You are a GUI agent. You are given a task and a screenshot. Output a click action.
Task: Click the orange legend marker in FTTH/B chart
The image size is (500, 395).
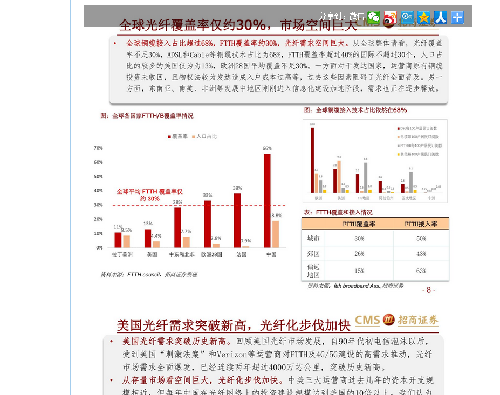point(193,136)
